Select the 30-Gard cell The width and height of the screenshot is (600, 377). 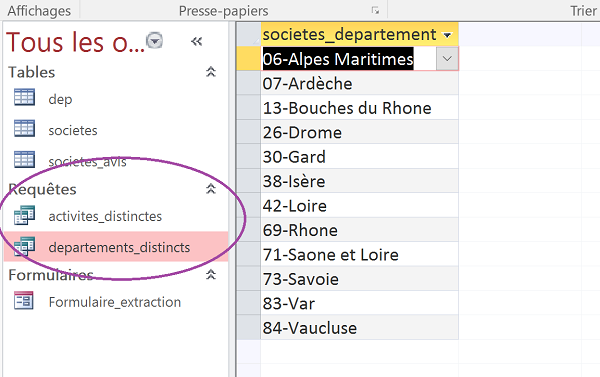pyautogui.click(x=359, y=157)
